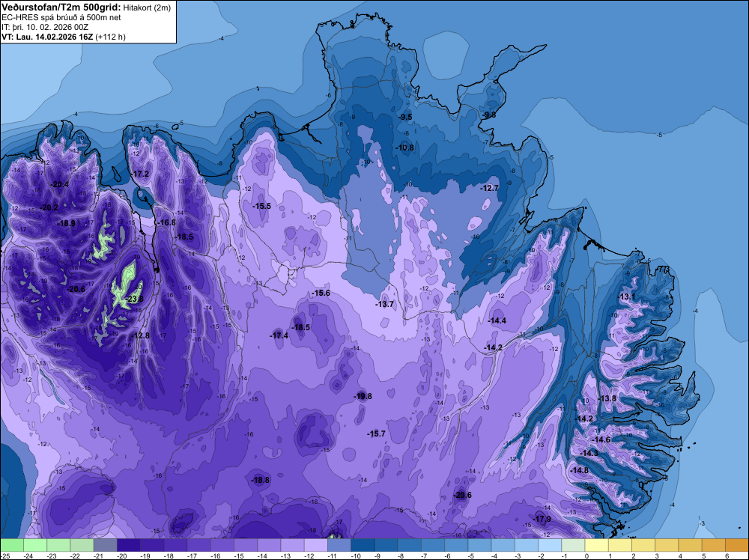Click the -10.8 temperature label
The height and width of the screenshot is (560, 749).
point(404,147)
